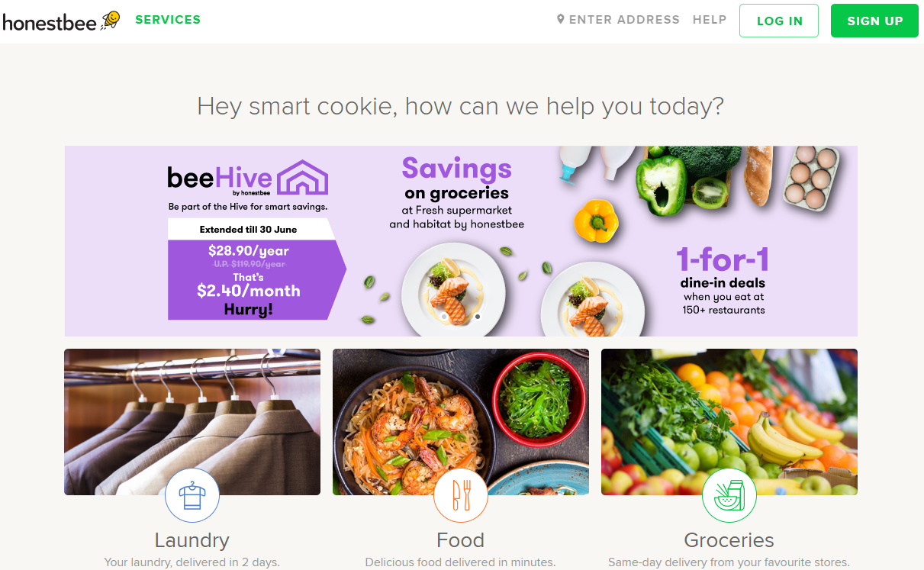Open the Services menu
The image size is (924, 570).
point(168,20)
